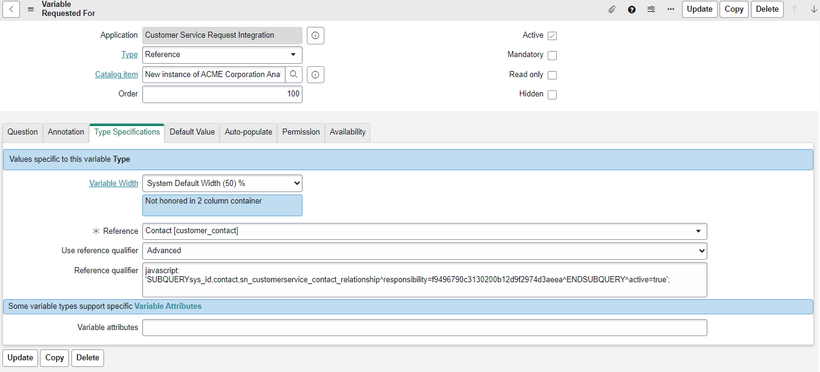The width and height of the screenshot is (820, 372).
Task: Open the Variable Attributes link
Action: (x=168, y=306)
